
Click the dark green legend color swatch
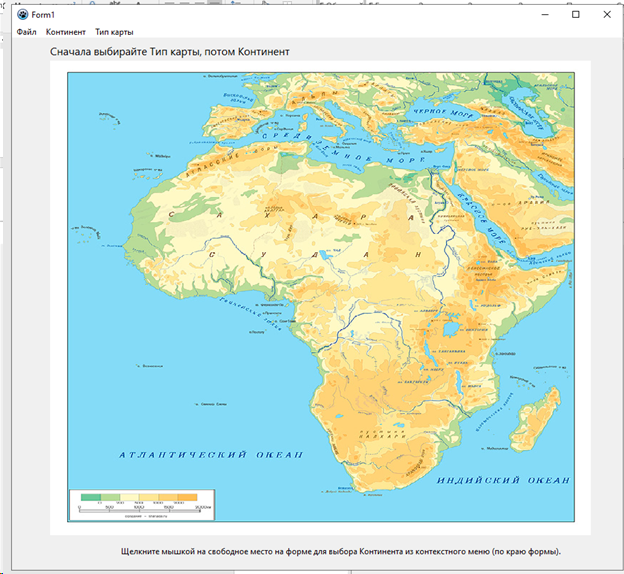pyautogui.click(x=91, y=497)
